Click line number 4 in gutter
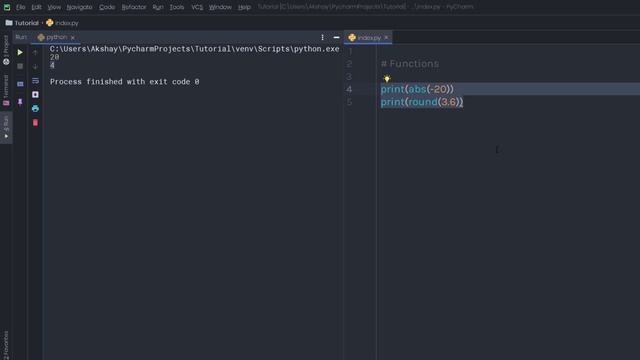Screen dimensions: 640x360 (349, 89)
